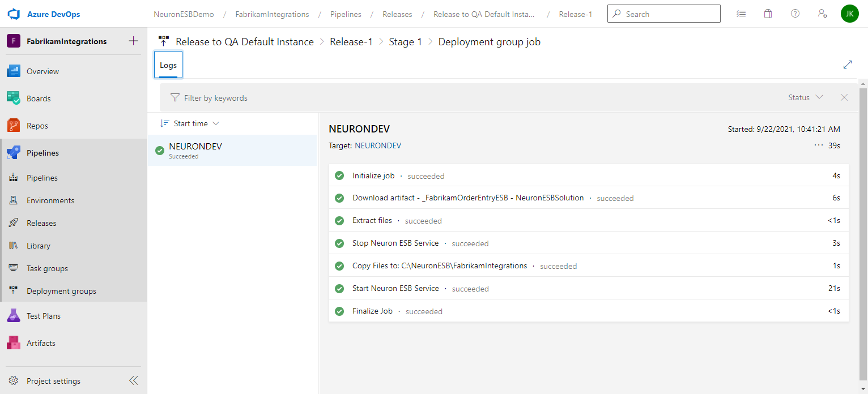Click Releases in top breadcrumb
The height and width of the screenshot is (394, 868).
coord(397,14)
